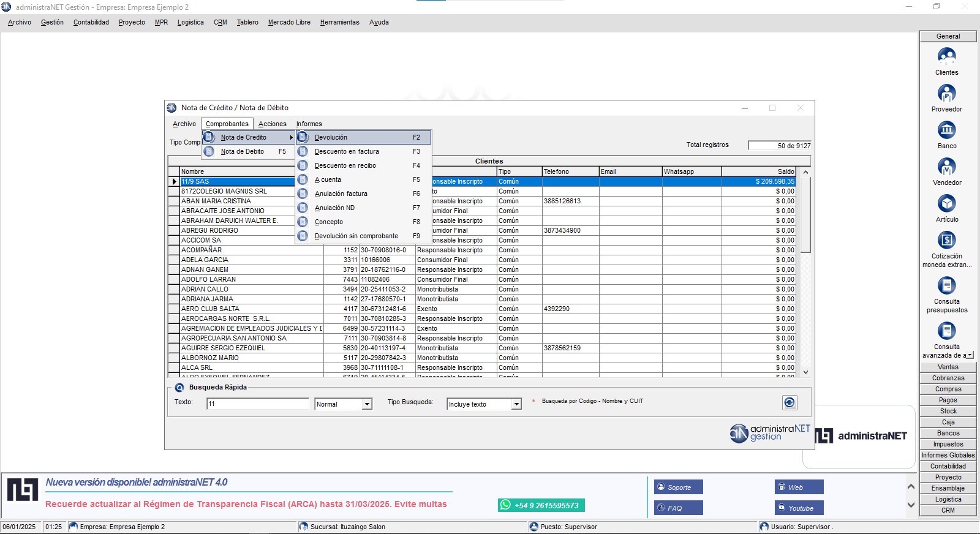This screenshot has height=534, width=980.
Task: Click the Whatsapp column header
Action: point(692,171)
